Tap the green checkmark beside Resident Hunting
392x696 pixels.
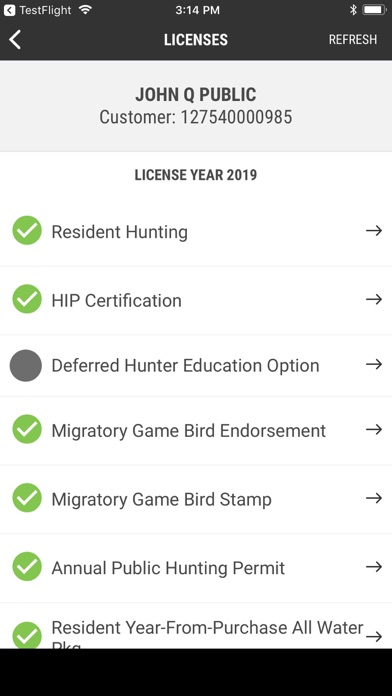(27, 230)
